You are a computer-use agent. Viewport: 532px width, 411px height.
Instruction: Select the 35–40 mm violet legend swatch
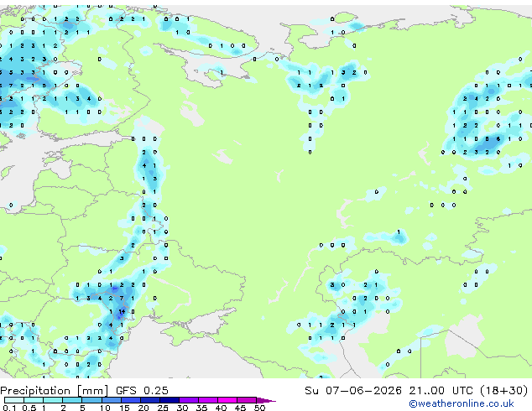tap(207, 400)
